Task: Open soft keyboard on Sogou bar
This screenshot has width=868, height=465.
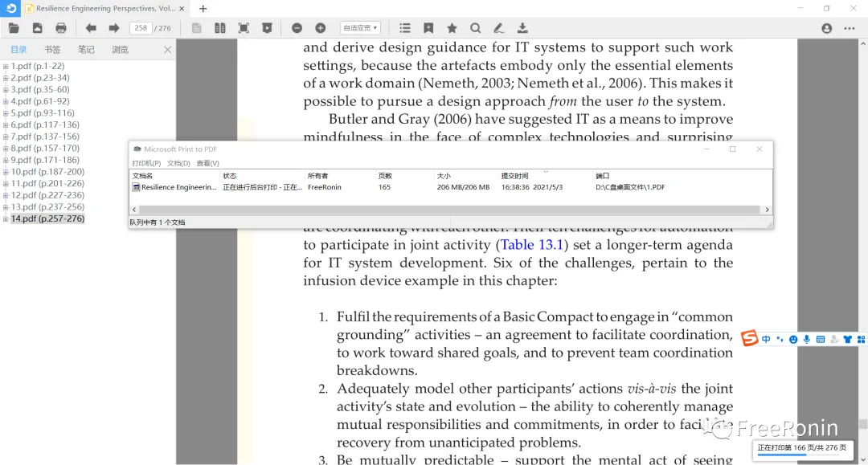Action: [821, 340]
